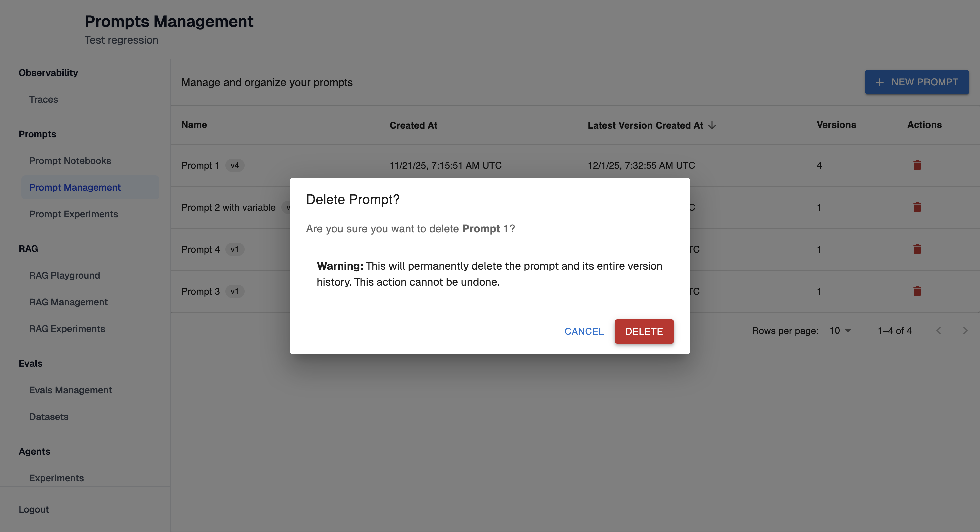The height and width of the screenshot is (532, 980).
Task: Click the red DELETE confirmation button
Action: click(644, 331)
